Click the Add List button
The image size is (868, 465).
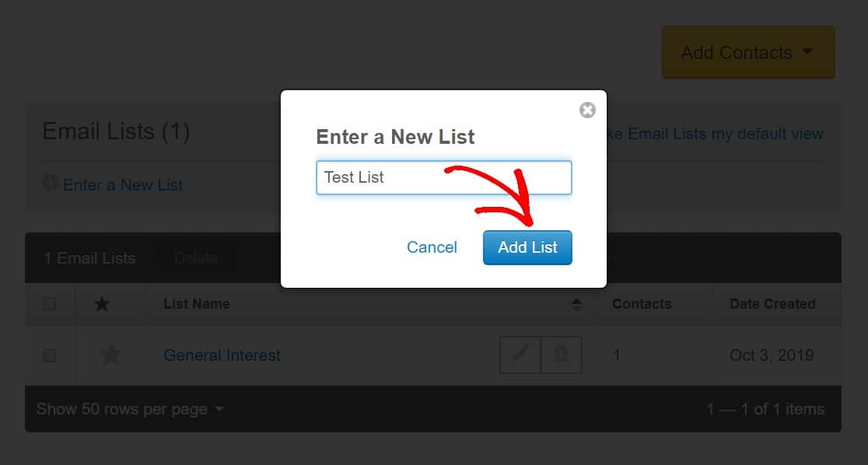click(x=527, y=247)
